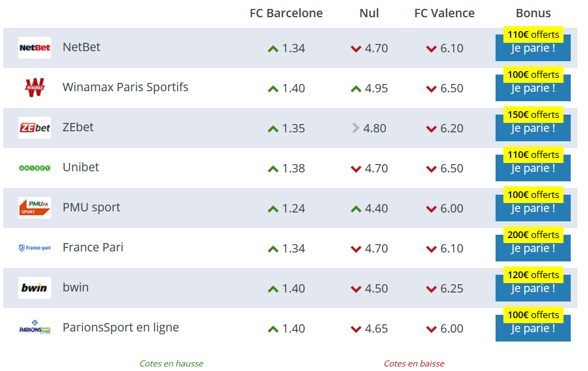Click the 150€ offerts badge for ZEbet

533,115
